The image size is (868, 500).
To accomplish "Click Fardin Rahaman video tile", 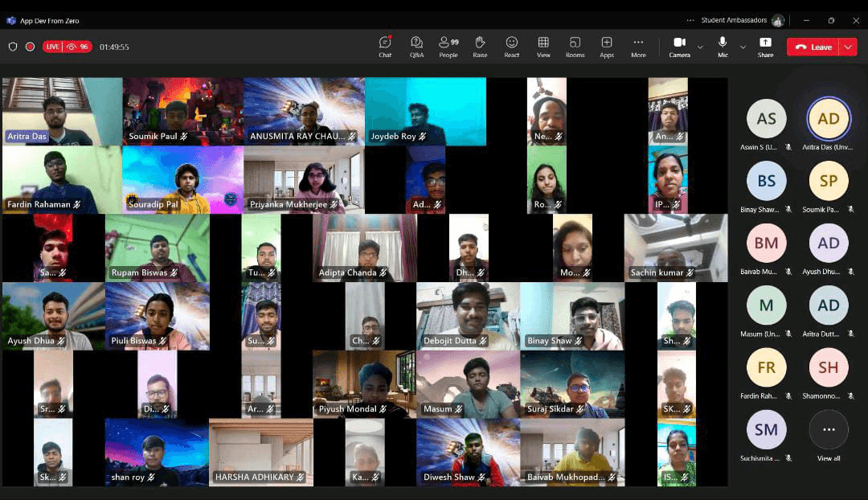I will pyautogui.click(x=62, y=179).
